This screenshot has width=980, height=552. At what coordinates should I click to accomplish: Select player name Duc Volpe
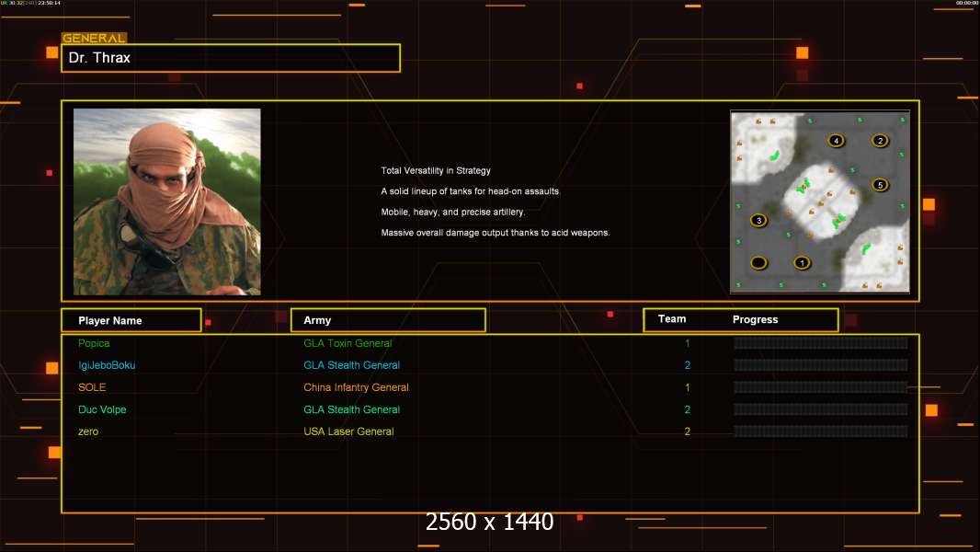pos(102,409)
